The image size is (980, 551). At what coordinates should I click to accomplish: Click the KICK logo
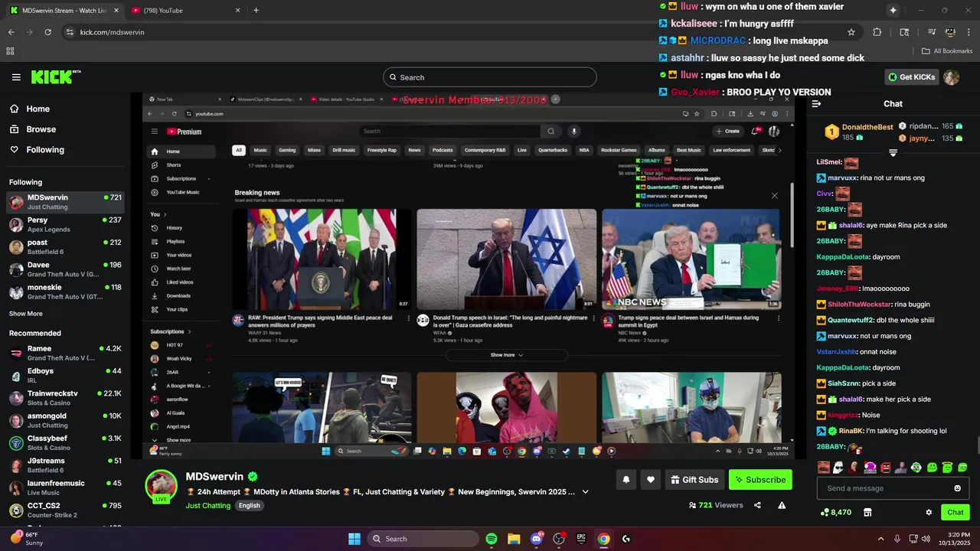[55, 77]
